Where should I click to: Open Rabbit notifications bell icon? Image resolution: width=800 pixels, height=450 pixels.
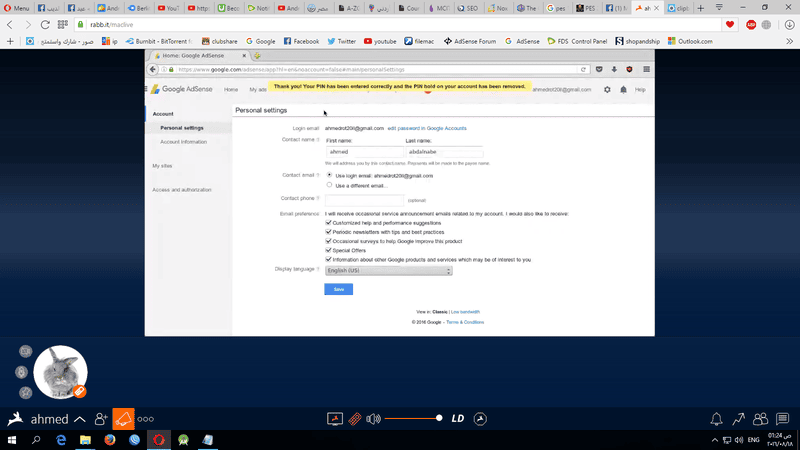[x=716, y=419]
